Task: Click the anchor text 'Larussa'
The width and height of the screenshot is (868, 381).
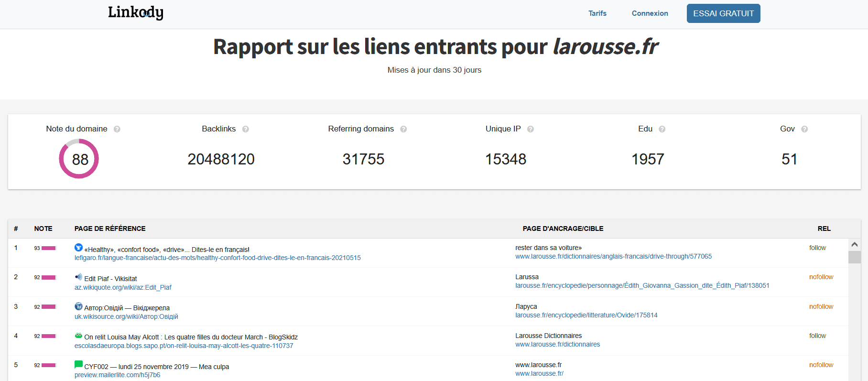Action: [x=527, y=277]
